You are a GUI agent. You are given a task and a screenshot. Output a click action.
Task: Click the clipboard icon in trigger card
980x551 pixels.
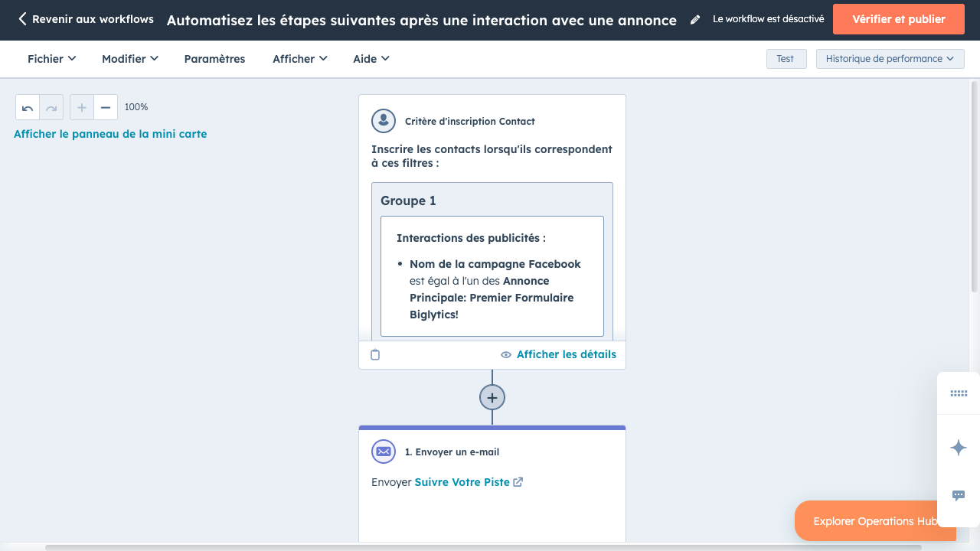375,355
